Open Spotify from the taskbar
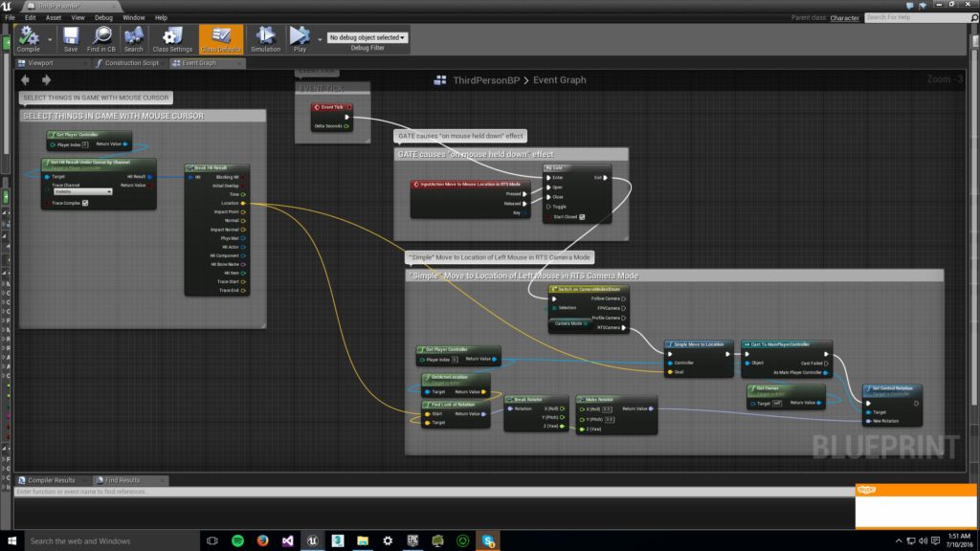 tap(237, 540)
